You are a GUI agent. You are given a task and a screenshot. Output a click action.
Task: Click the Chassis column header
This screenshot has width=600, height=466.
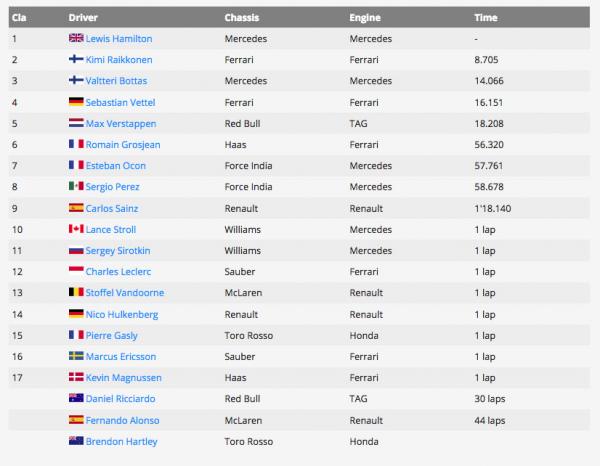(x=242, y=17)
